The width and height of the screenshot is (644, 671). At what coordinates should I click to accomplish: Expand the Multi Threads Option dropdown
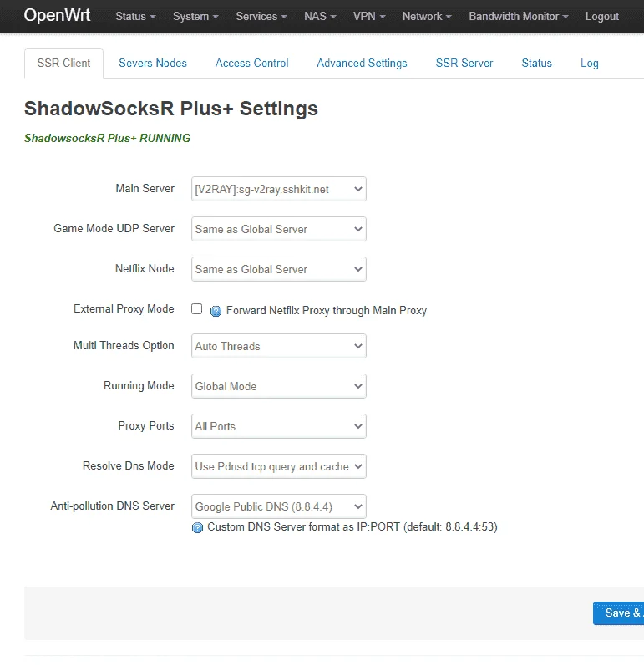point(279,346)
